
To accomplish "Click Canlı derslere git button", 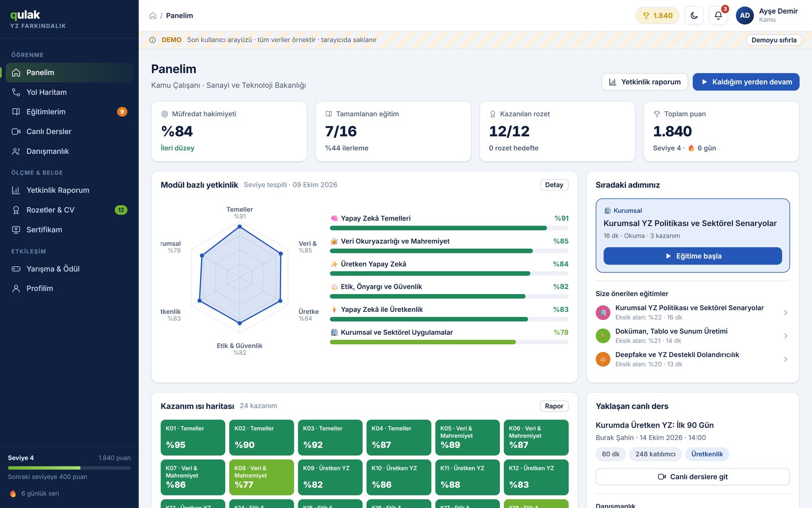I will (693, 477).
